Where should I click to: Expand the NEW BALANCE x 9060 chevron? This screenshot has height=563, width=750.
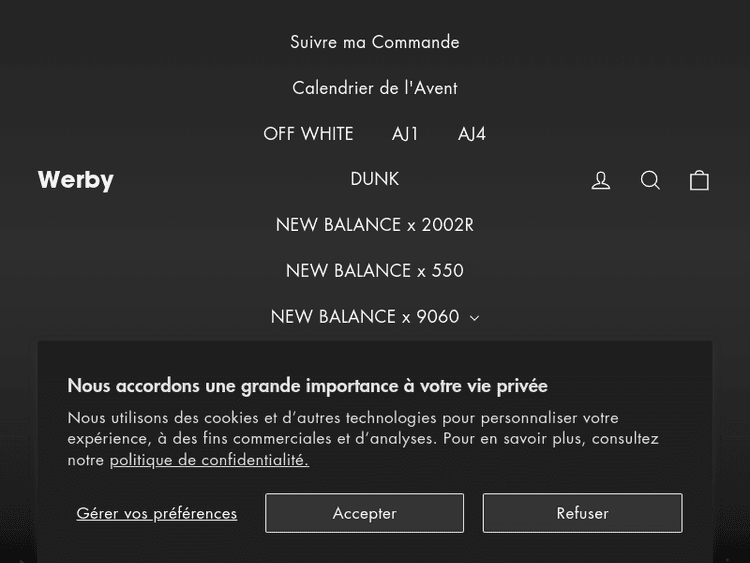[x=474, y=318]
